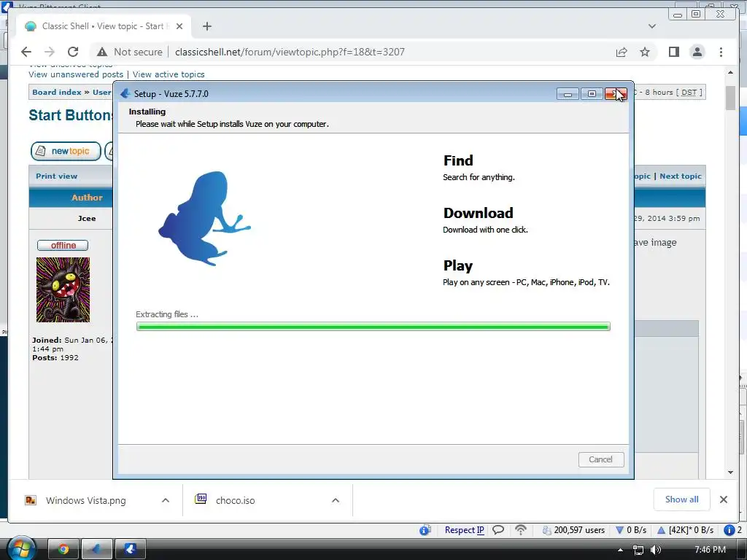The width and height of the screenshot is (747, 560).
Task: Click the upload speed [42K] indicator
Action: point(686,530)
